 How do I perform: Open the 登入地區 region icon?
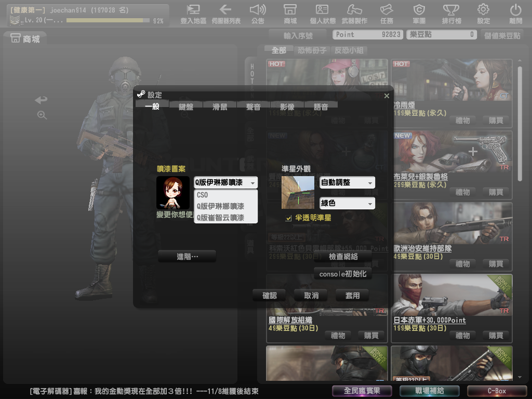pos(193,14)
